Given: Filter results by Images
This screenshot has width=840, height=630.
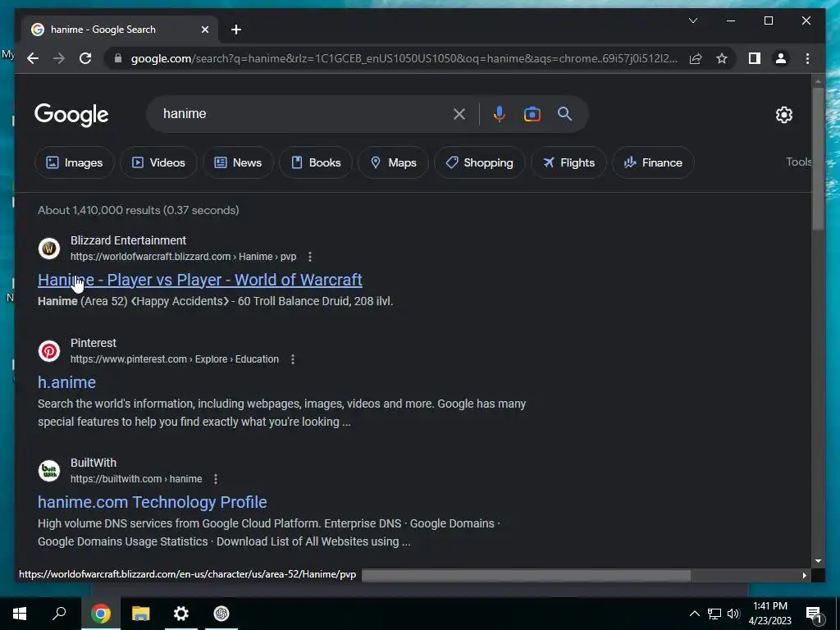Looking at the screenshot, I should coord(75,162).
